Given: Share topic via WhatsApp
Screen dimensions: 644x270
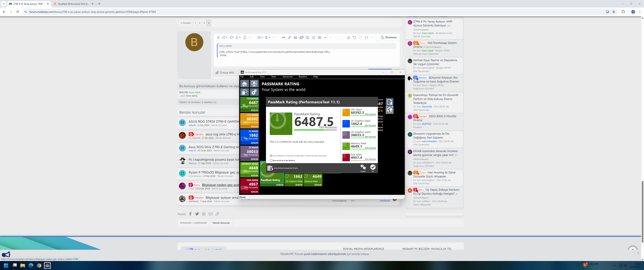Looking at the screenshot, I should point(204,214).
